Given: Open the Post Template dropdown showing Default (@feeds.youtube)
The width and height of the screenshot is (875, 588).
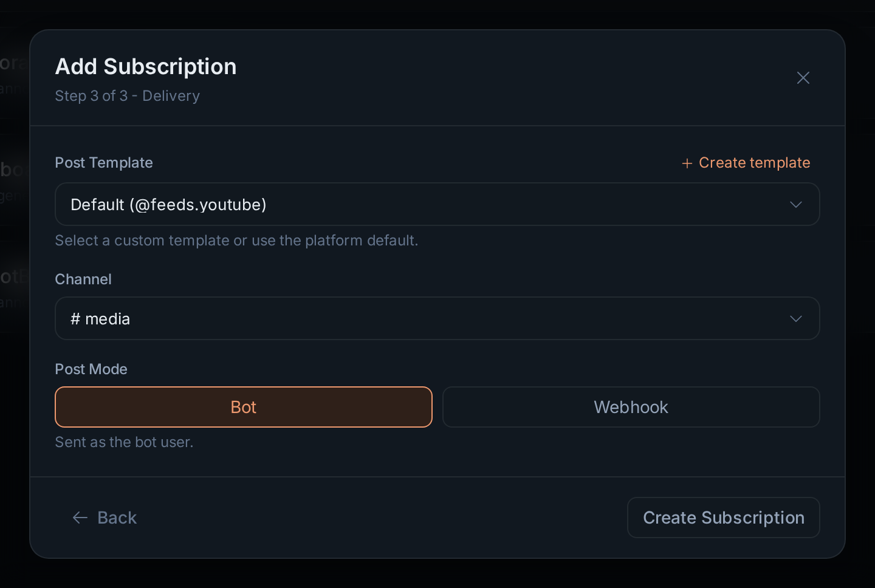Looking at the screenshot, I should 437,204.
